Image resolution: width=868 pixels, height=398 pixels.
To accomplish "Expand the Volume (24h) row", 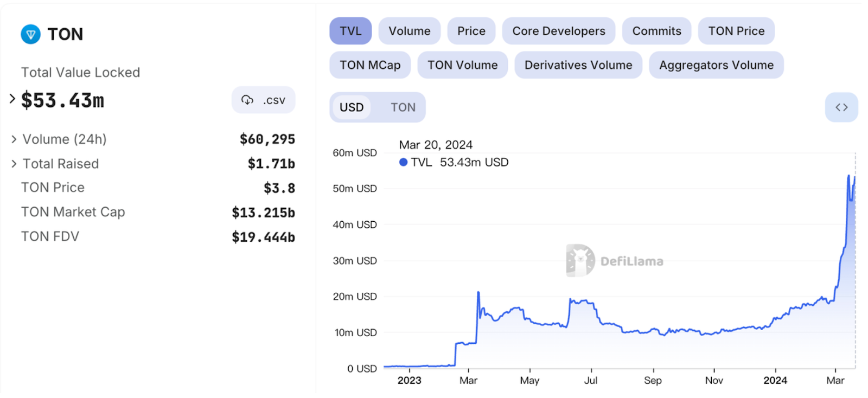I will (14, 139).
